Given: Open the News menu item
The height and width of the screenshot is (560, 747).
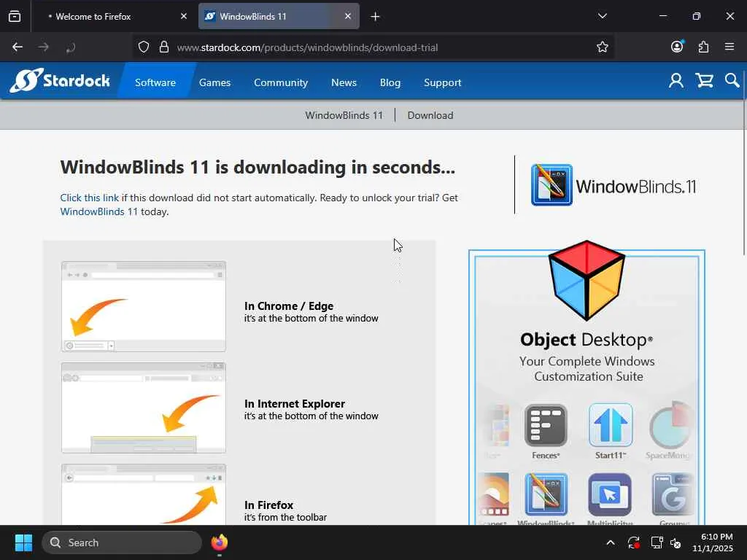Looking at the screenshot, I should pyautogui.click(x=344, y=82).
